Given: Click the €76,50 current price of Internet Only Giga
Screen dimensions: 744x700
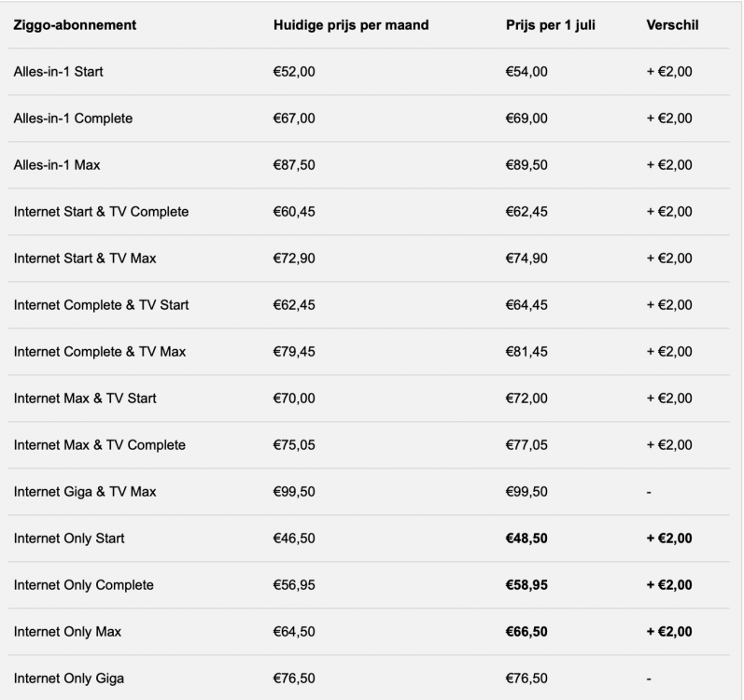Looking at the screenshot, I should (x=294, y=679).
